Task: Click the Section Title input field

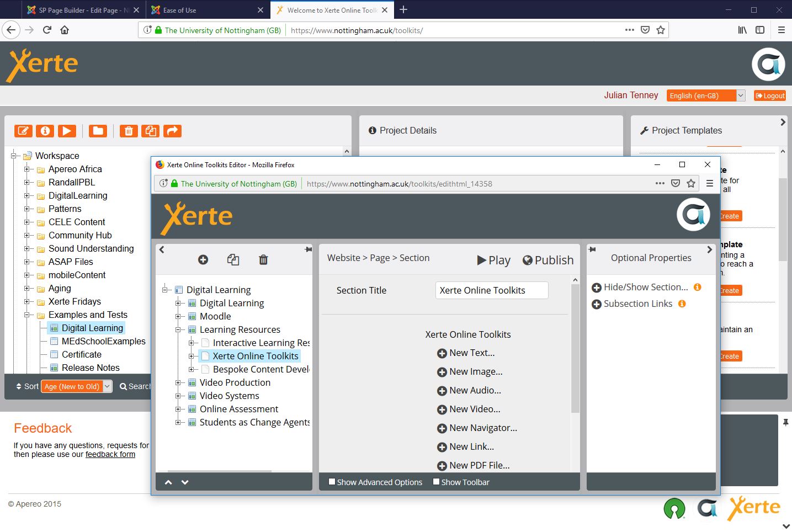Action: click(492, 290)
